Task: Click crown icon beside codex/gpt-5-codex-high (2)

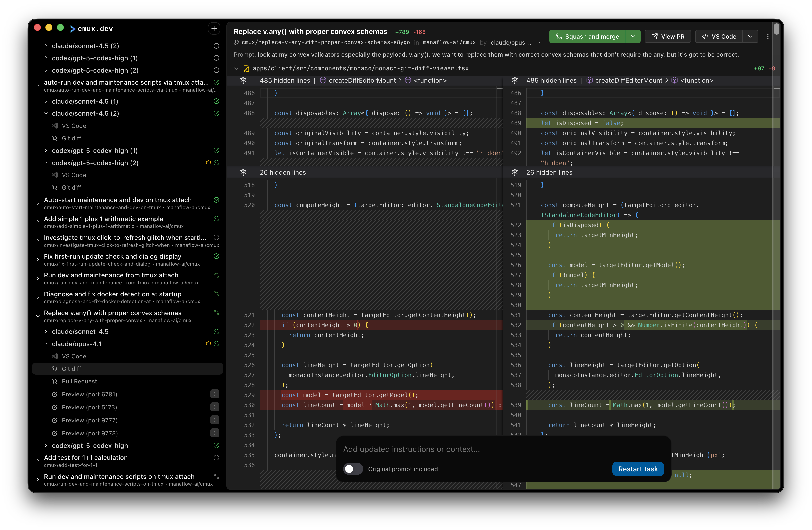Action: (x=208, y=163)
